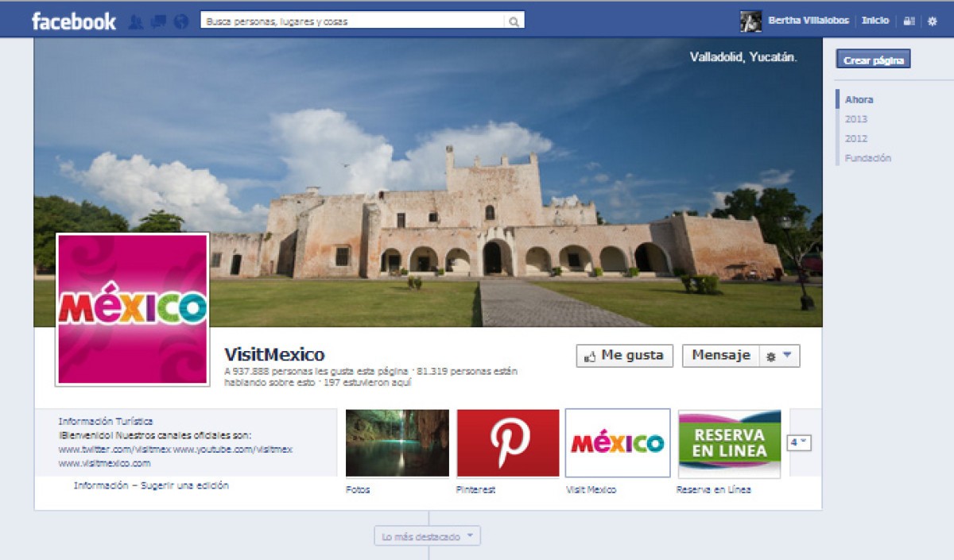Image resolution: width=954 pixels, height=560 pixels.
Task: Open www.twitter.com/visitmex link
Action: click(x=114, y=449)
